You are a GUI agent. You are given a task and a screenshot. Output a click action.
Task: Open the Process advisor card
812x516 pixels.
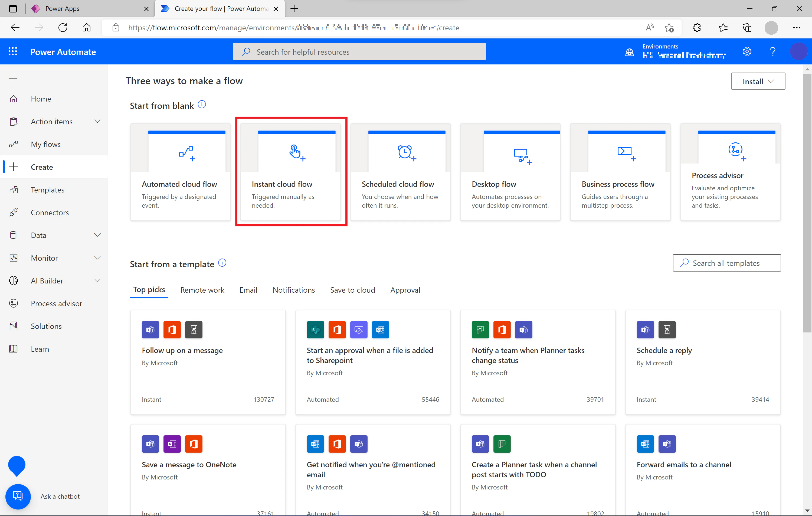(731, 172)
